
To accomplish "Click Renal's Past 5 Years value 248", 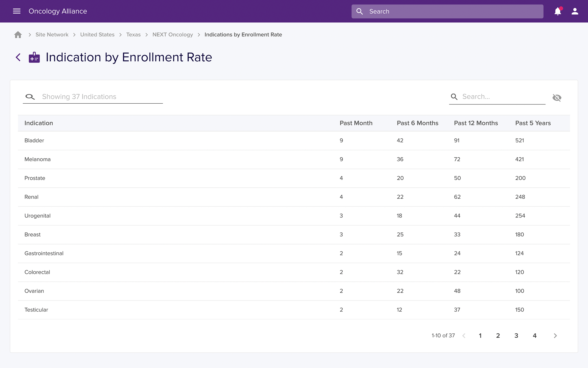I will pyautogui.click(x=520, y=197).
